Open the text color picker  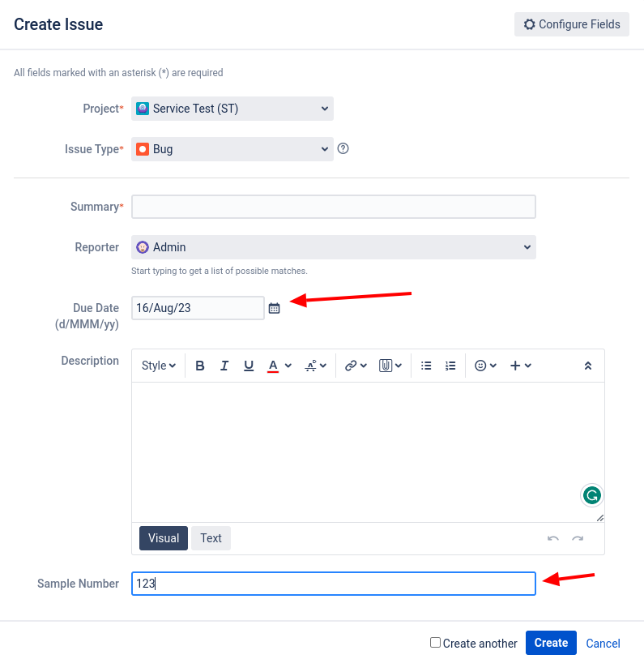pyautogui.click(x=288, y=366)
